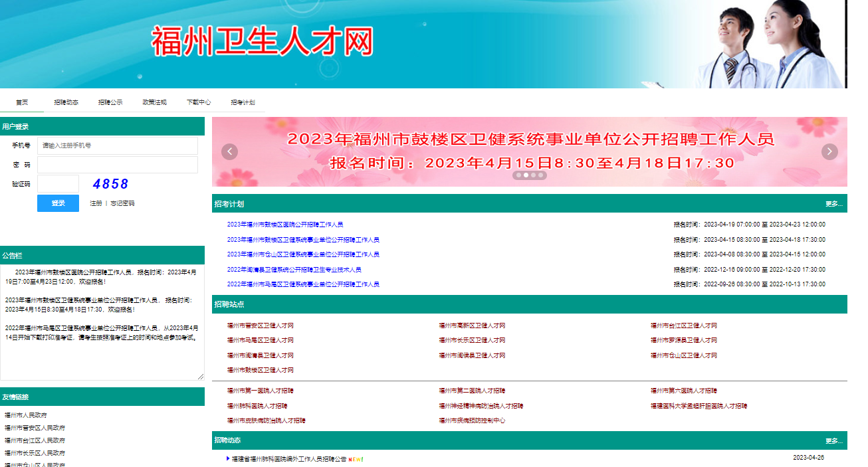
Task: Open 福州市疾病预防控制中心 link
Action: pyautogui.click(x=472, y=420)
